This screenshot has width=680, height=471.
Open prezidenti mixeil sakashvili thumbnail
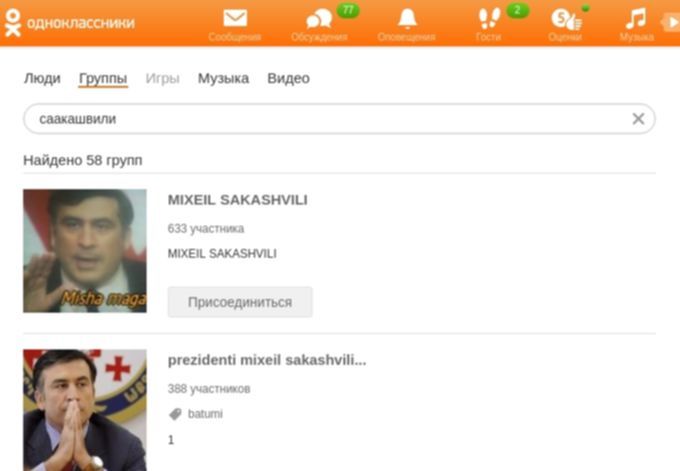[x=85, y=410]
